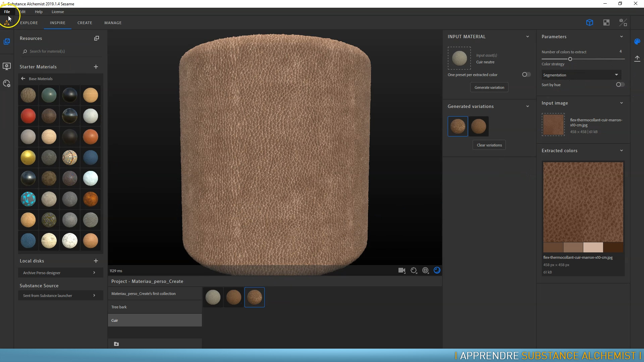Open the color extraction palette icon
The height and width of the screenshot is (362, 644).
click(637, 42)
